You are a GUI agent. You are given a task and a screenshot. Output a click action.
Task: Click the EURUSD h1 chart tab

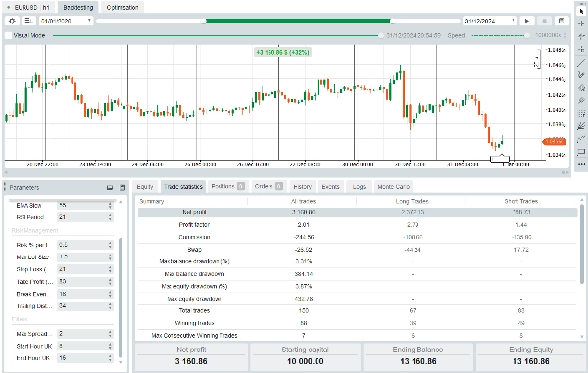coord(28,7)
